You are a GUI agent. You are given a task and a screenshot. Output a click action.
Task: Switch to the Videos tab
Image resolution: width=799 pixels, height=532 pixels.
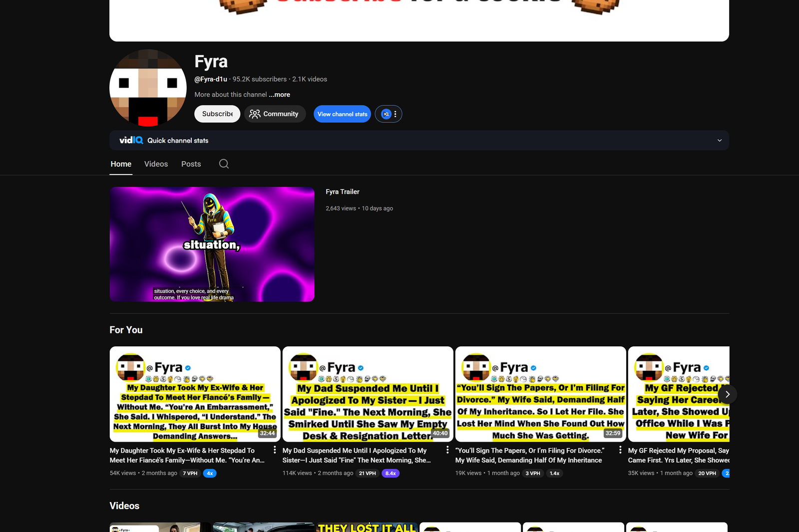pyautogui.click(x=156, y=164)
